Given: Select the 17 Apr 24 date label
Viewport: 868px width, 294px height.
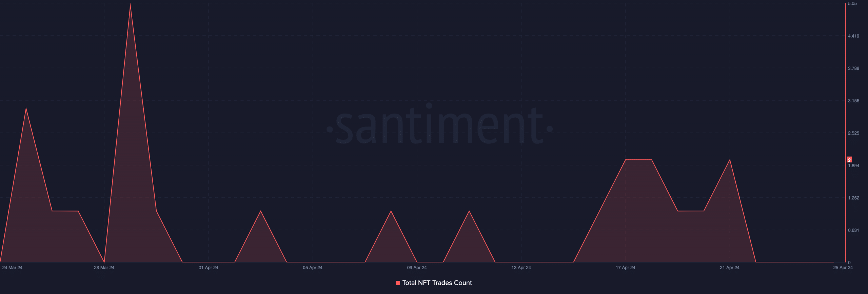Looking at the screenshot, I should click(625, 268).
